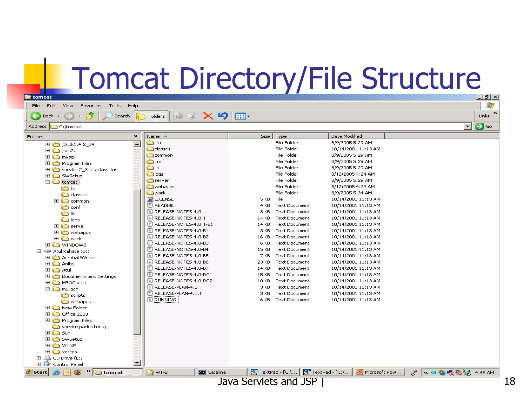532x399 pixels.
Task: Switch to WT-2 taskbar window
Action: pyautogui.click(x=169, y=372)
